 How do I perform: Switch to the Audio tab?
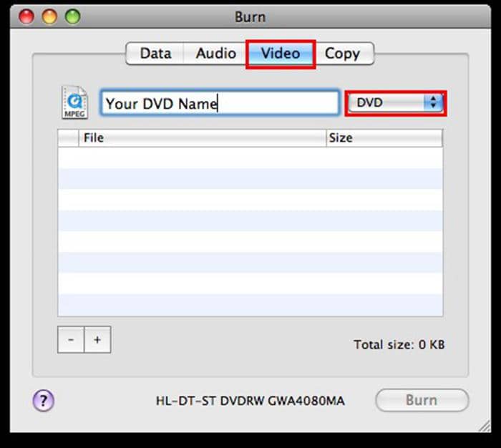click(215, 54)
